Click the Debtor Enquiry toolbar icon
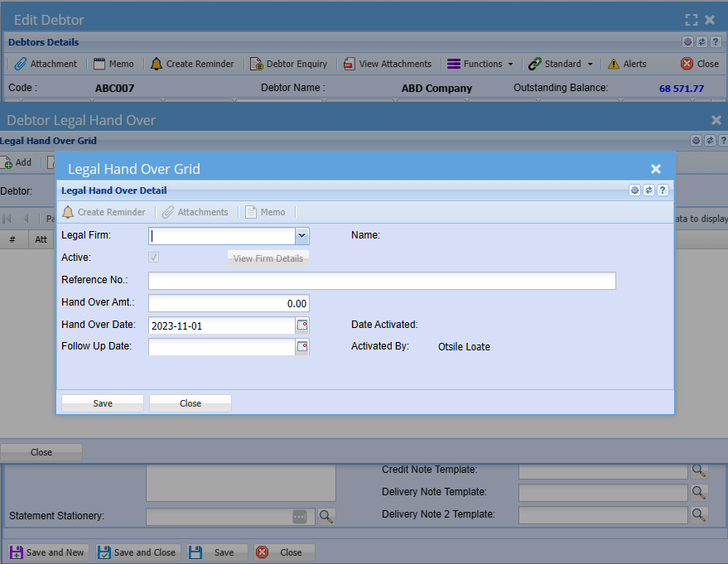The image size is (728, 564). pos(288,64)
